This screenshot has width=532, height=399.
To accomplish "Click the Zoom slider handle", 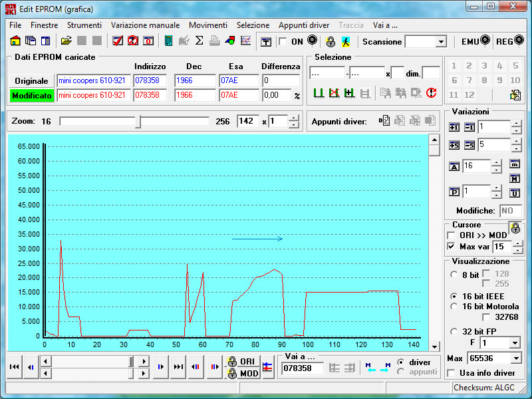I will click(138, 122).
